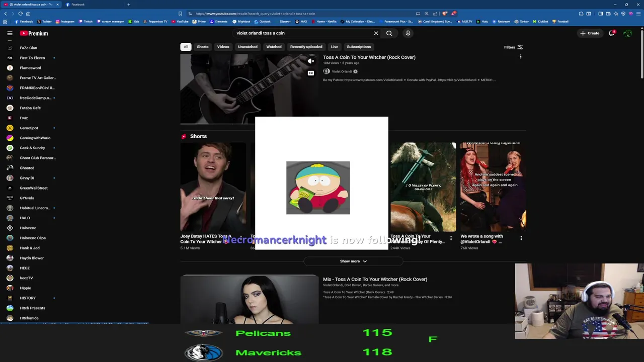Select the Watched filter chip
The height and width of the screenshot is (362, 644).
(x=274, y=47)
